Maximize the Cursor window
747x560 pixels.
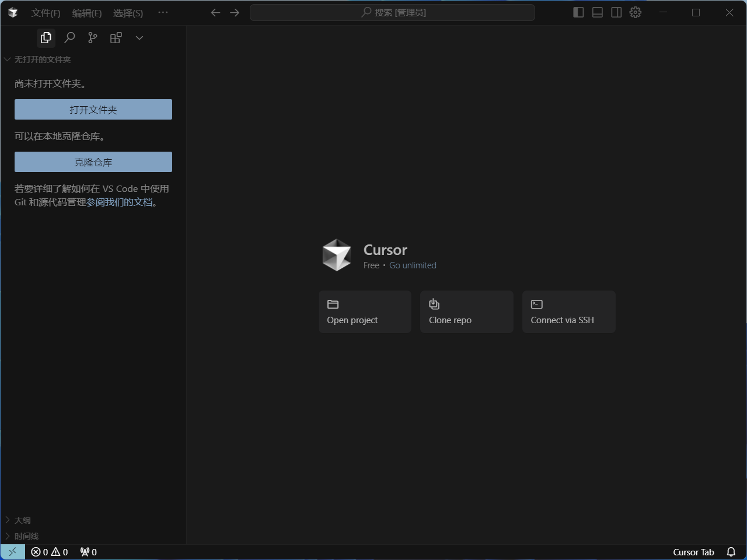pyautogui.click(x=696, y=12)
